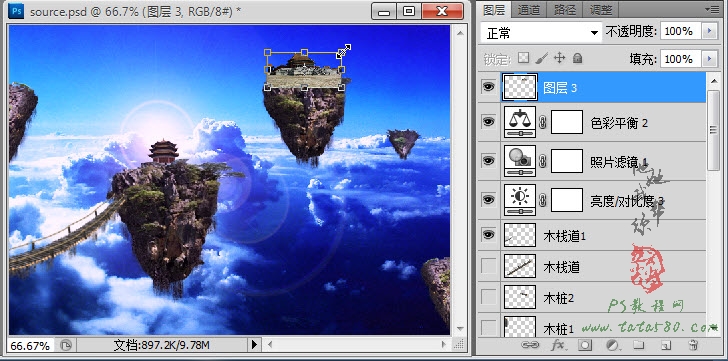Hide the 照片滤镜 1 layer

click(488, 161)
